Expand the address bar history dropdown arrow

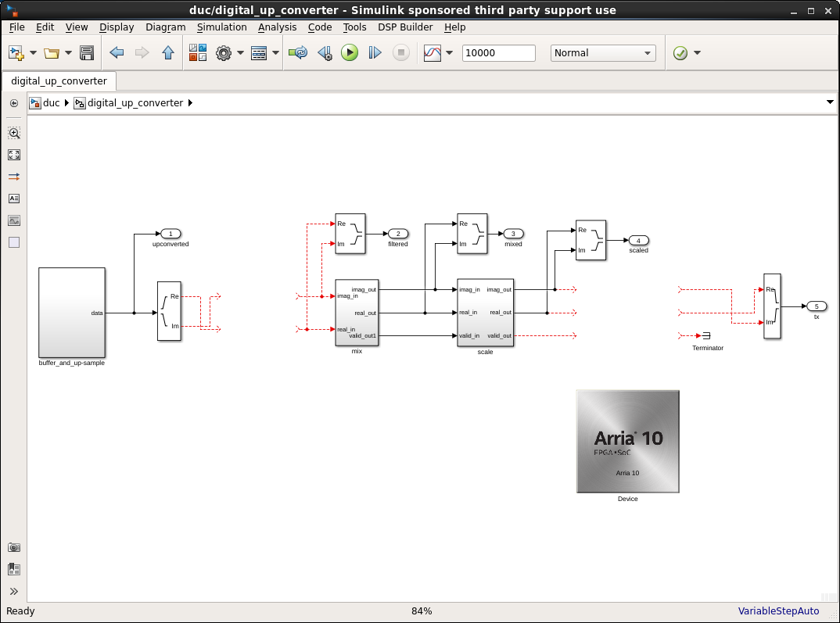click(x=830, y=102)
